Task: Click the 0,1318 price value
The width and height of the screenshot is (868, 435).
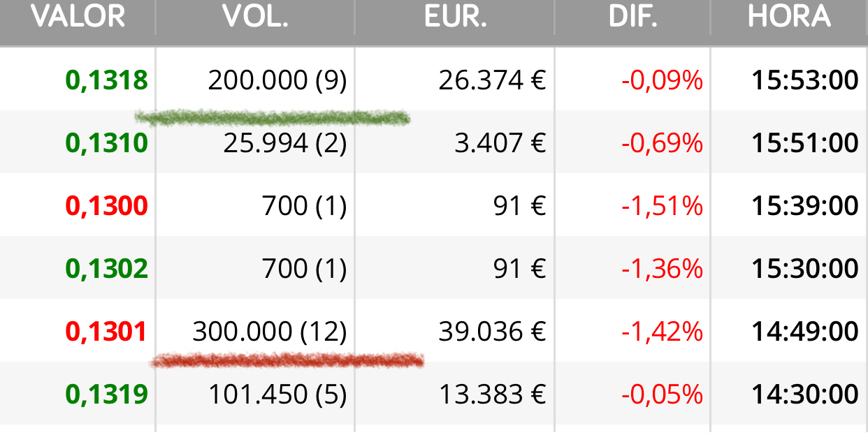Action: click(107, 80)
